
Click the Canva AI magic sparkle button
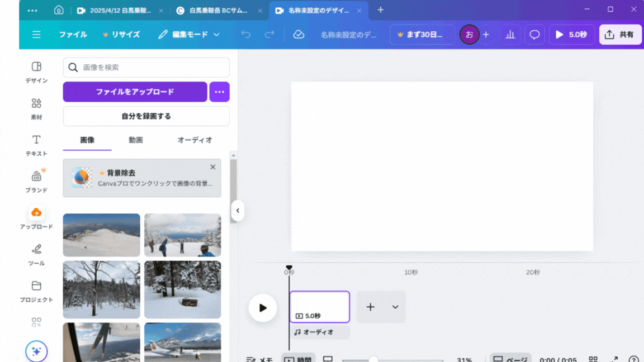[36, 351]
